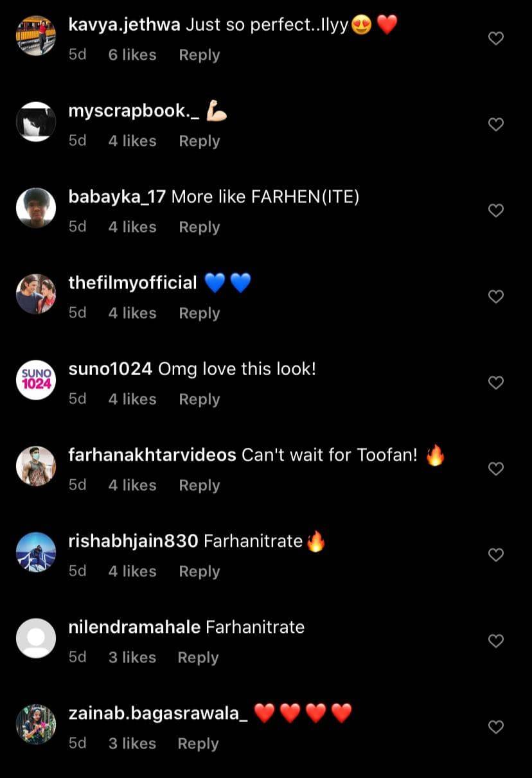Tap the heart on myscrapbook._'s comment
Image resolution: width=532 pixels, height=778 pixels.
495,125
